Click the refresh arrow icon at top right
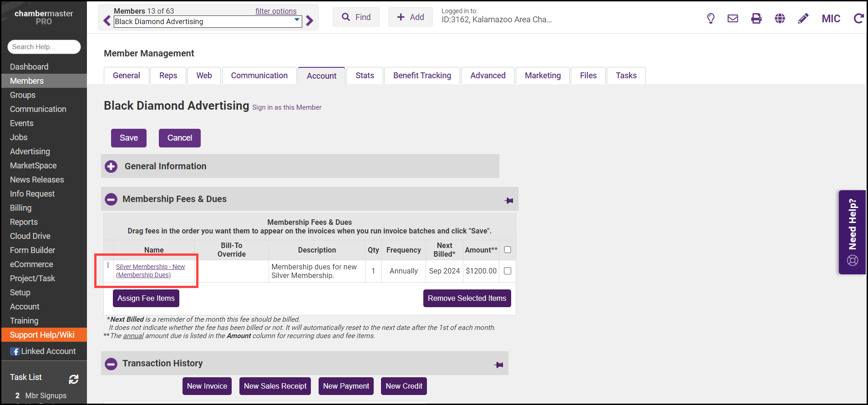The width and height of the screenshot is (868, 405). pyautogui.click(x=858, y=19)
